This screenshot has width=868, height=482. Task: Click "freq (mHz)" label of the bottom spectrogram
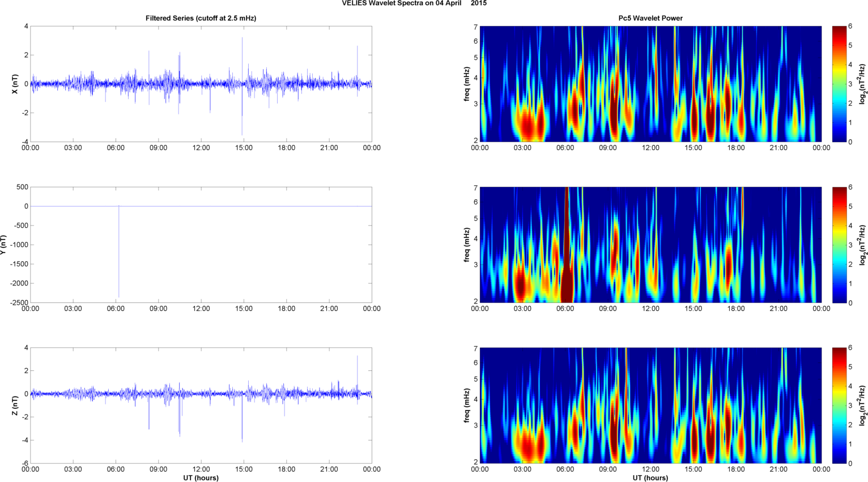466,406
